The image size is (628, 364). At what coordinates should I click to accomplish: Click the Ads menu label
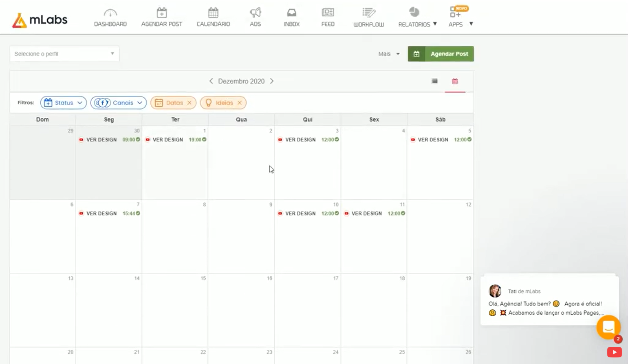tap(255, 24)
